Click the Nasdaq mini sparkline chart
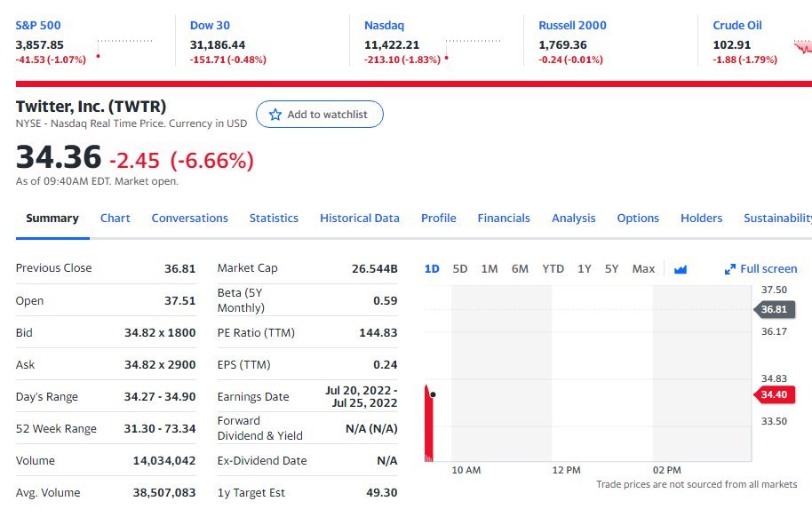This screenshot has width=812, height=525. (x=474, y=50)
